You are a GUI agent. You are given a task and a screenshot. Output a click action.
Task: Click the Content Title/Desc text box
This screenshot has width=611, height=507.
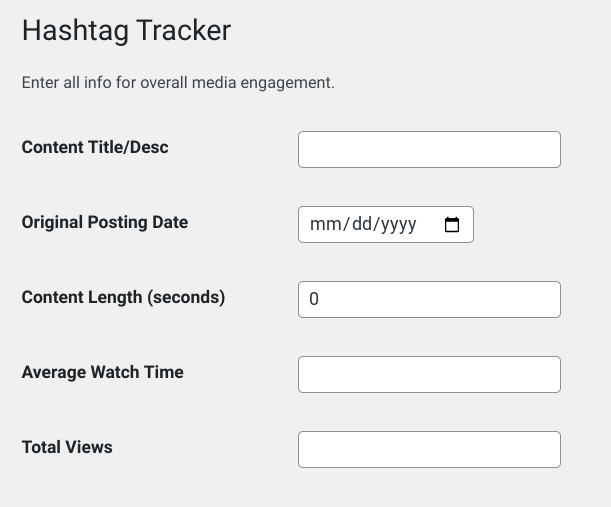click(x=429, y=150)
